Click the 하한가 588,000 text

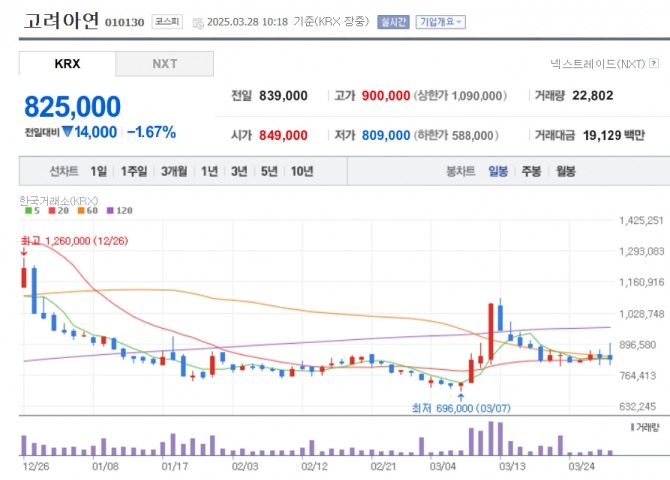(x=456, y=135)
